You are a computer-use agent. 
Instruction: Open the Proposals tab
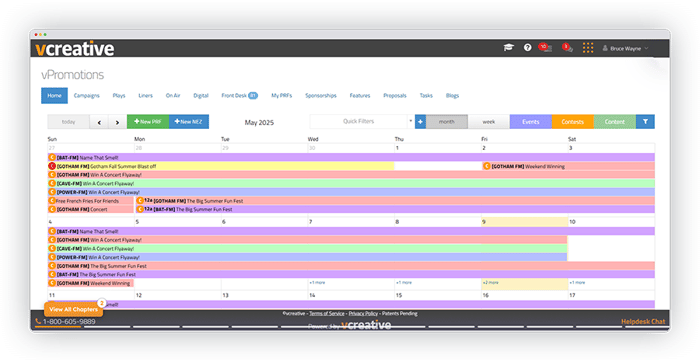click(395, 96)
